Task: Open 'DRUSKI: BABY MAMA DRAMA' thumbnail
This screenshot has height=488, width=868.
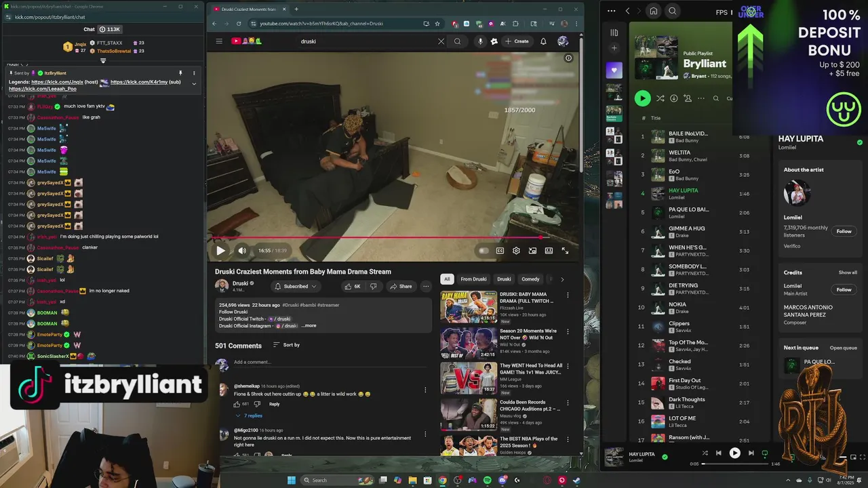Action: point(469,307)
